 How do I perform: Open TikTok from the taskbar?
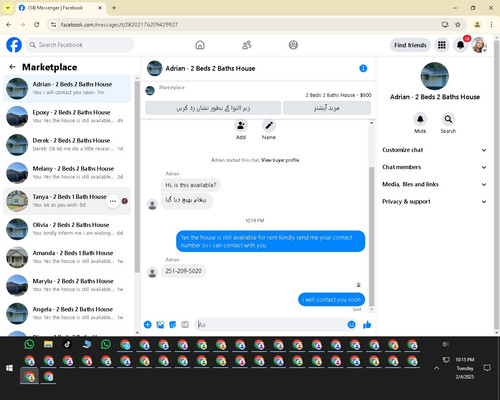(x=67, y=344)
